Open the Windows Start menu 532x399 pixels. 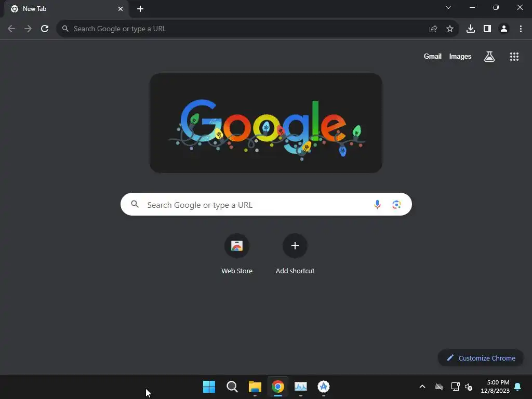[x=209, y=387]
